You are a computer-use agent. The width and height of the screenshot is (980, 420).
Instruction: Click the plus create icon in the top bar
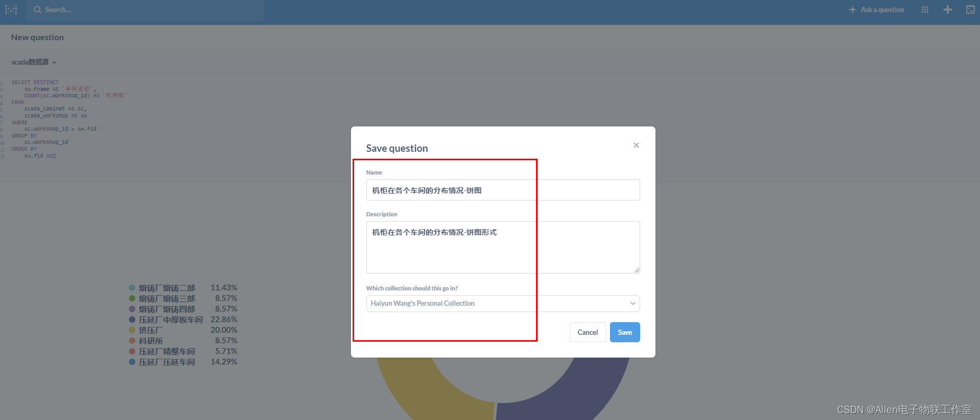tap(948, 10)
